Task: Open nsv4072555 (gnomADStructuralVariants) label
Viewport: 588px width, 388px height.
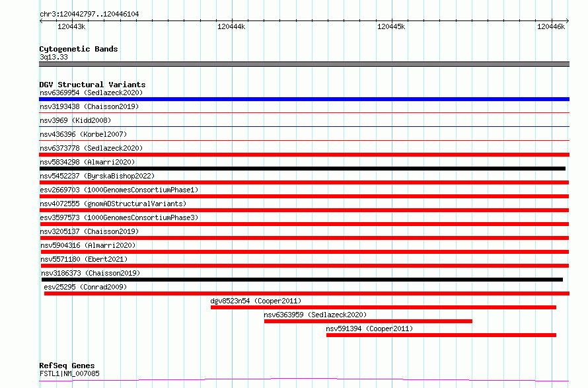Action: (x=113, y=204)
